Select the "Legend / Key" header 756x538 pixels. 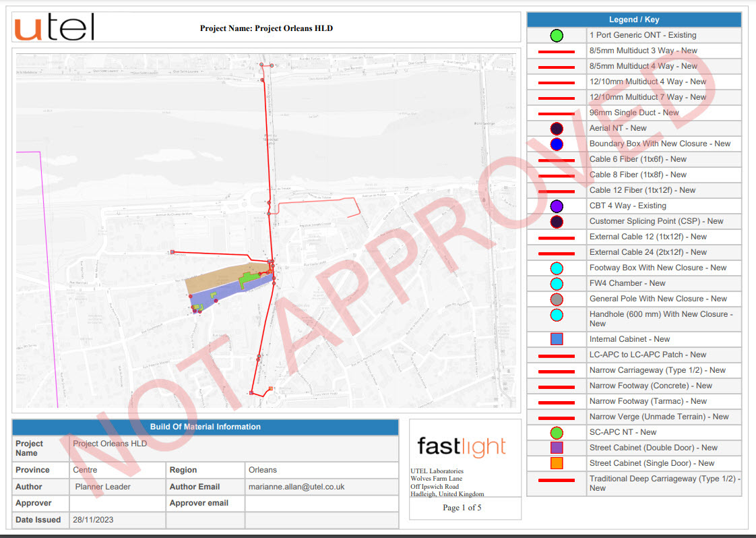pyautogui.click(x=634, y=20)
